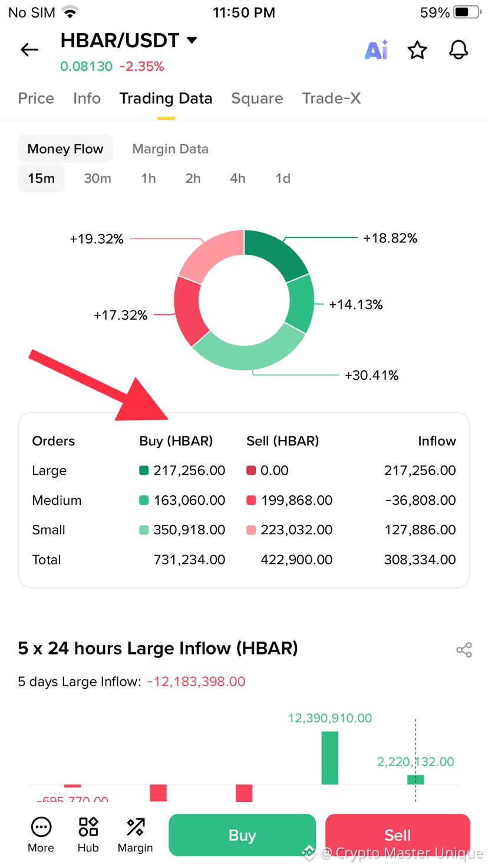Select the Trading Data tab

click(x=166, y=98)
